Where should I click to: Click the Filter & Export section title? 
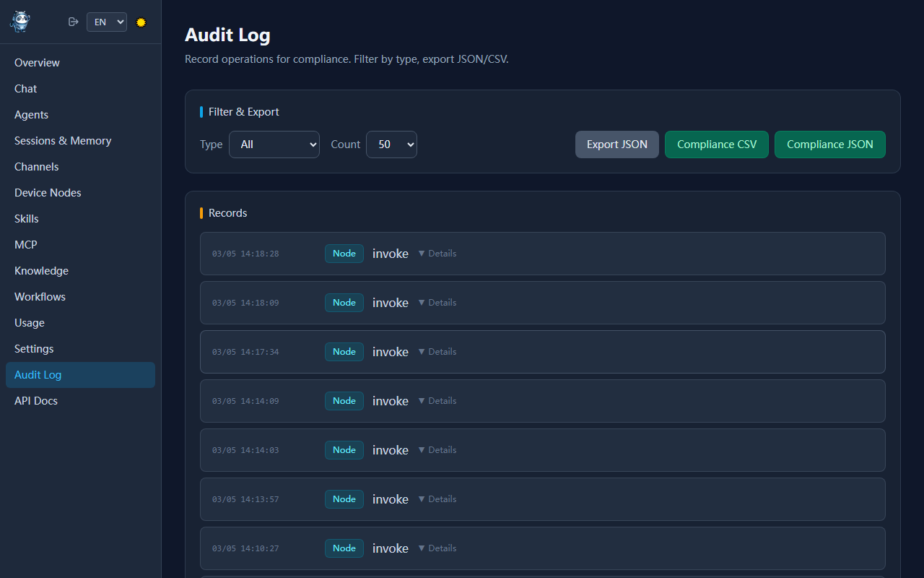244,112
